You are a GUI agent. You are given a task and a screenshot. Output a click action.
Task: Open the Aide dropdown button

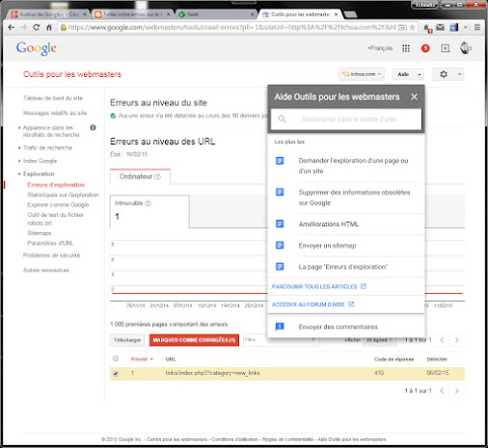408,74
